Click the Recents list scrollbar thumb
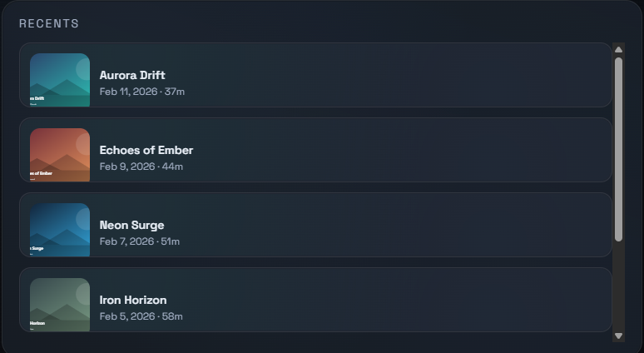This screenshot has height=353, width=644. [618, 150]
